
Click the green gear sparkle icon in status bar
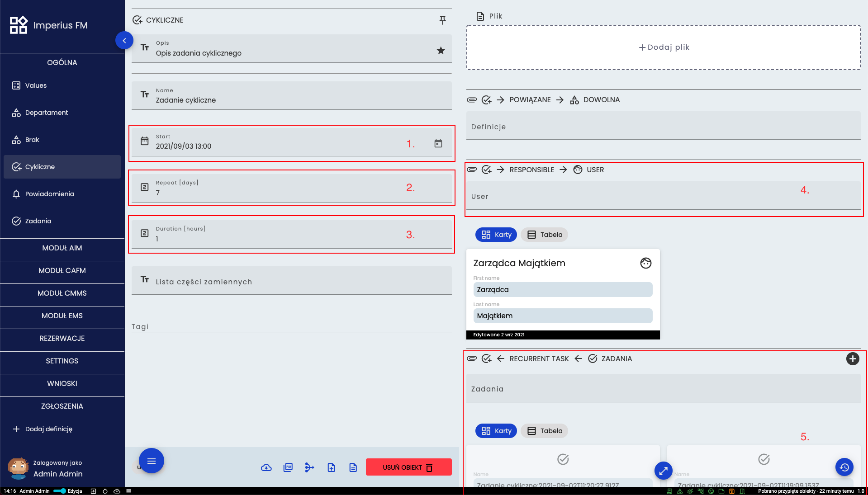click(x=690, y=491)
